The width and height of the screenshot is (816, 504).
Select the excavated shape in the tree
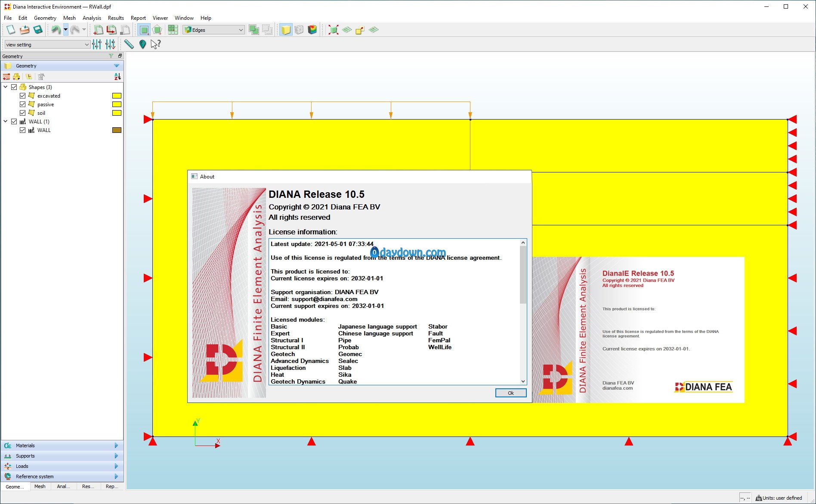[49, 95]
